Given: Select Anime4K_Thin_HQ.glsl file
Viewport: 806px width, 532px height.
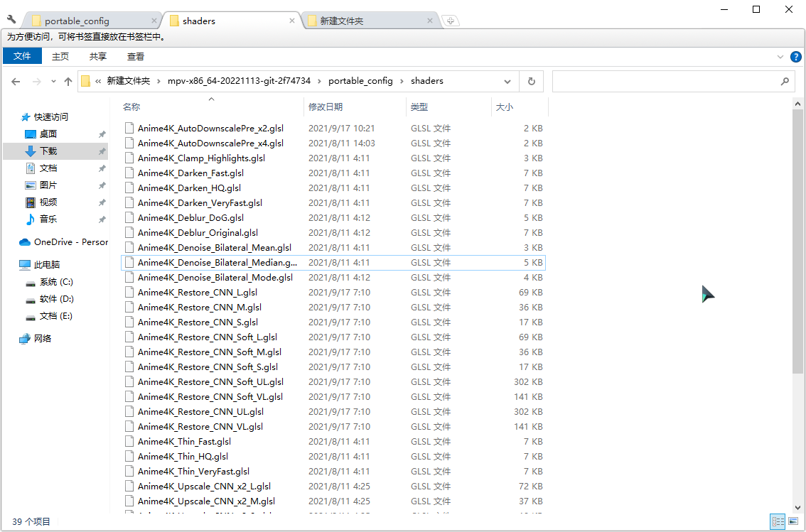Looking at the screenshot, I should [333, 457].
